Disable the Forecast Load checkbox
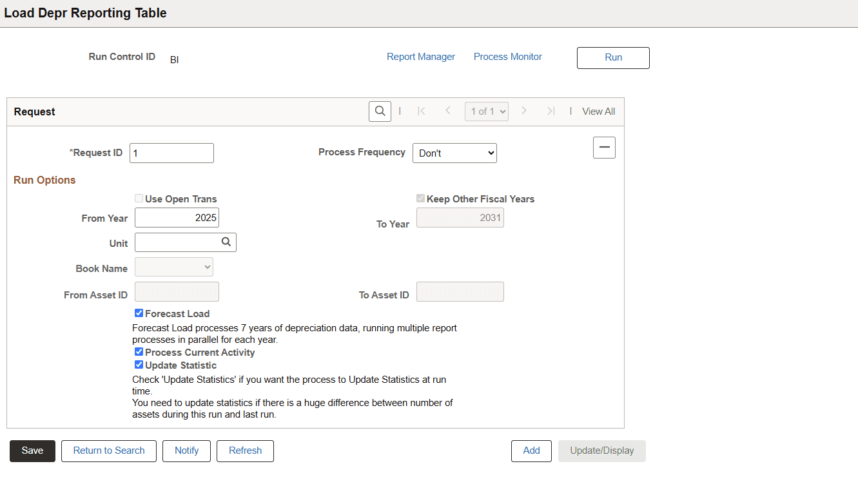 [139, 313]
